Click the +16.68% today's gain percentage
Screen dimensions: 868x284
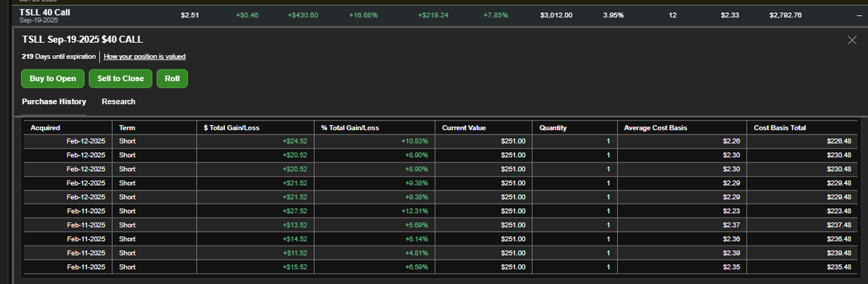(x=364, y=14)
